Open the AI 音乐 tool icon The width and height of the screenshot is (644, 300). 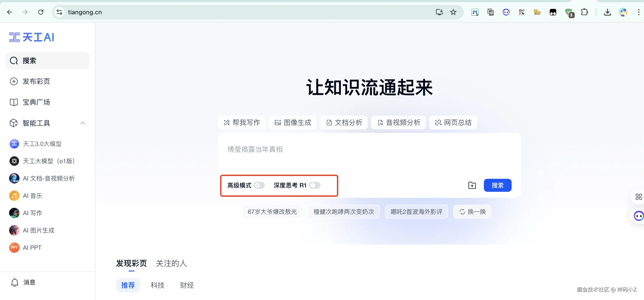tap(14, 196)
